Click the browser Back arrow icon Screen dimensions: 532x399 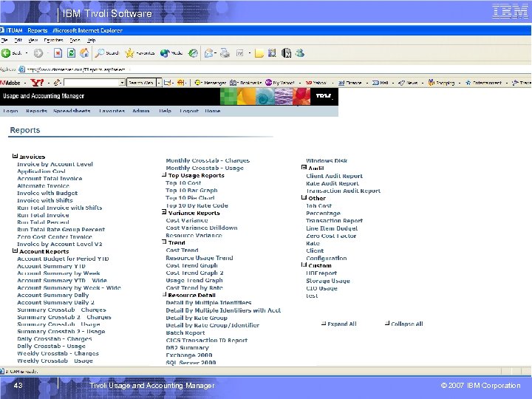[6, 53]
